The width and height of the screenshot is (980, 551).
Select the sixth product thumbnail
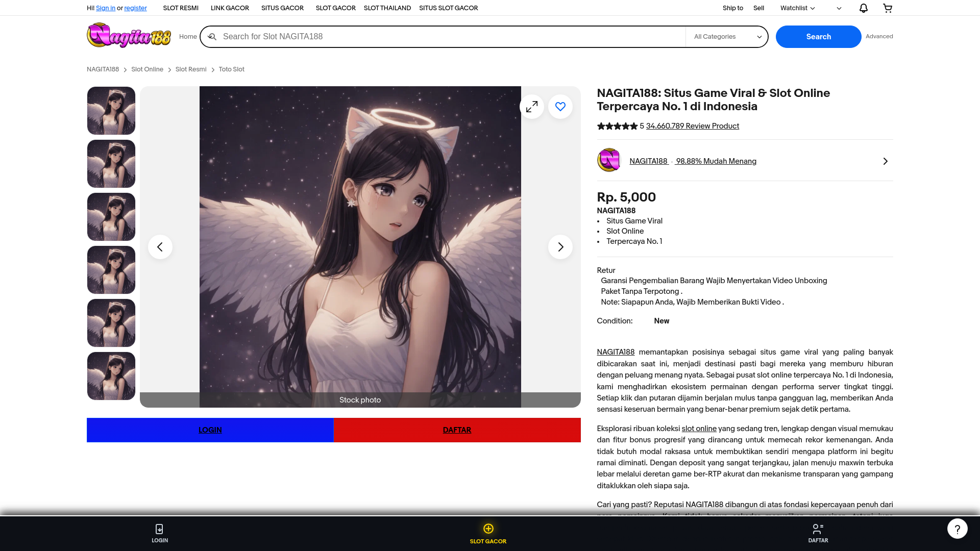click(x=111, y=376)
